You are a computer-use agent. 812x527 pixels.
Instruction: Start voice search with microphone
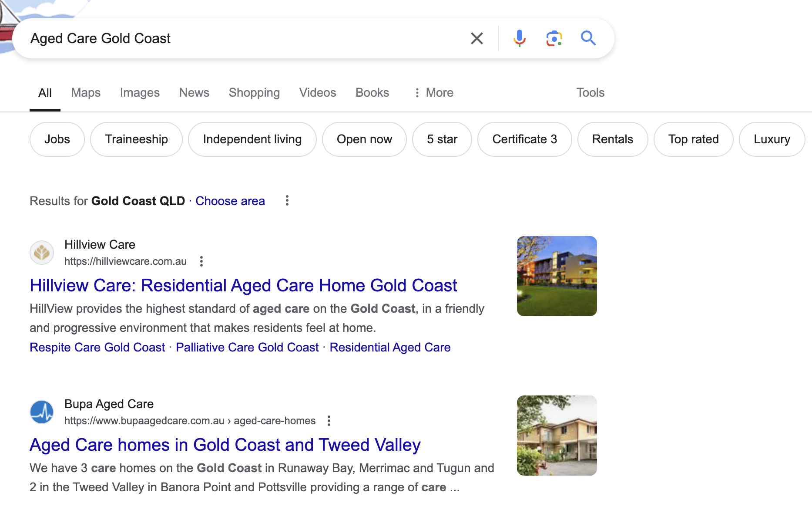[519, 38]
